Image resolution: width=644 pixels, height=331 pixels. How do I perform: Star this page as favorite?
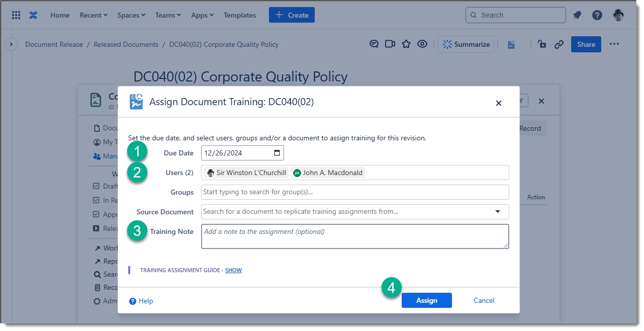coord(406,44)
